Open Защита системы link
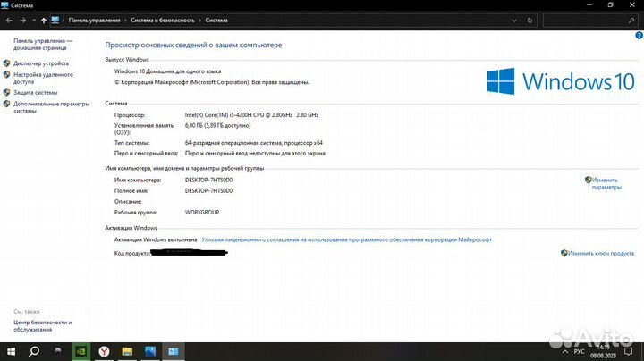This screenshot has height=361, width=644. click(x=35, y=93)
